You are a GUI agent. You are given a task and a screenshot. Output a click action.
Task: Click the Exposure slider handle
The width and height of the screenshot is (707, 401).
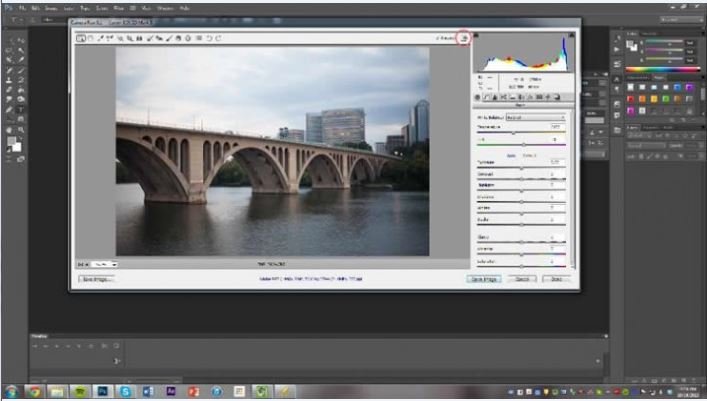coord(522,168)
